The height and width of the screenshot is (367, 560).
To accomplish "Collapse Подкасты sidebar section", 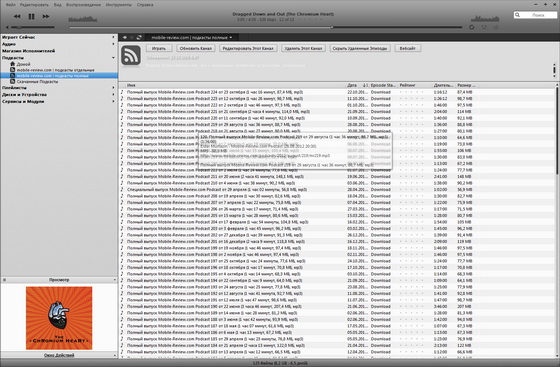I will click(114, 57).
